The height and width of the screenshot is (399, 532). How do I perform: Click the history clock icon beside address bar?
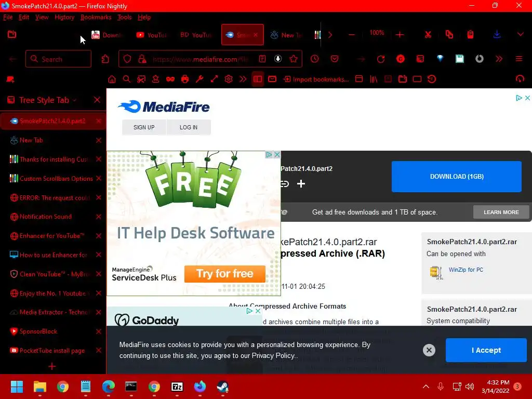click(315, 59)
